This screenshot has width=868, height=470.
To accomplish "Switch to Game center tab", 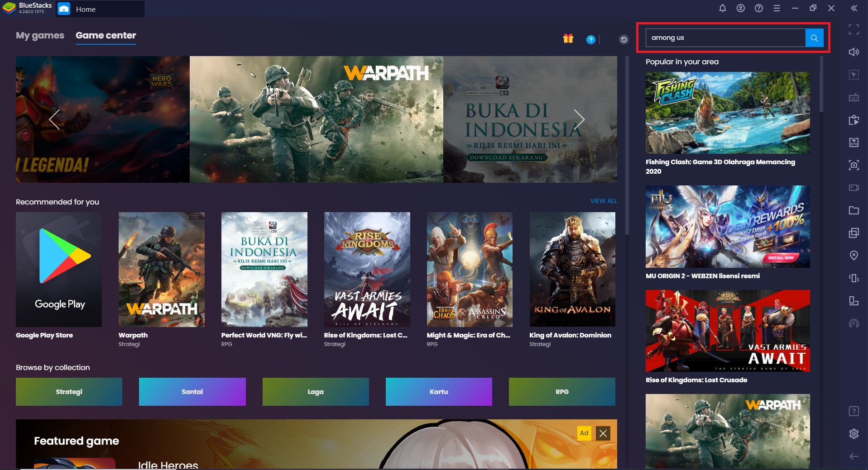I will 106,36.
